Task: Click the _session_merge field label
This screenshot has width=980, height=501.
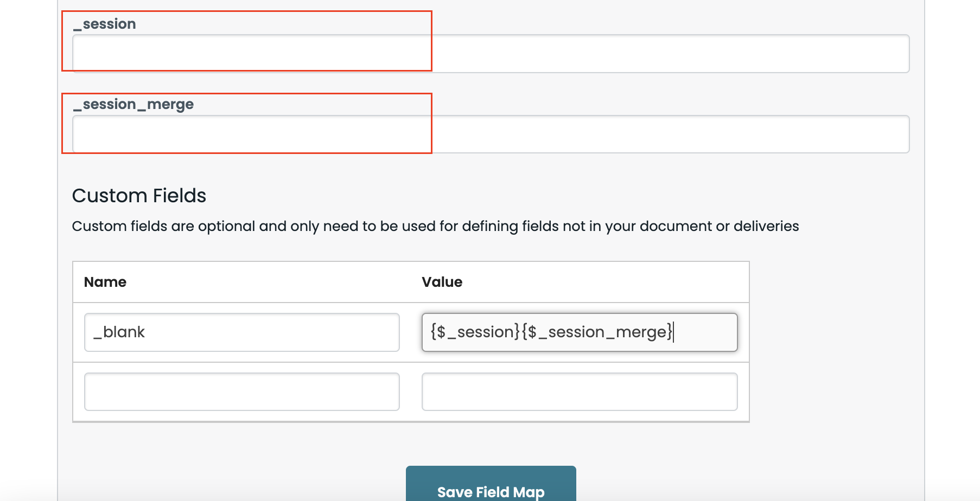Action: pos(133,104)
